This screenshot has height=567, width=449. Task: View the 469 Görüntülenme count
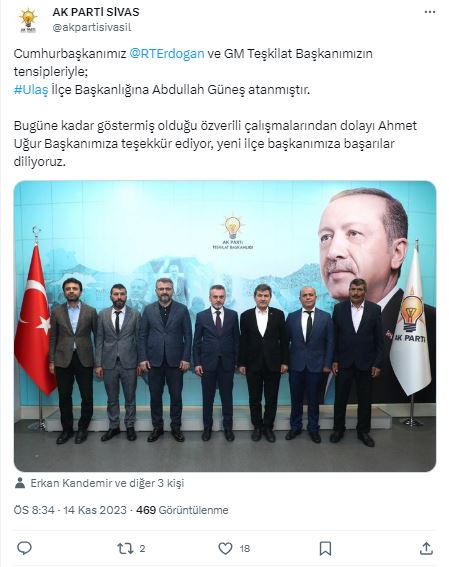point(182,510)
